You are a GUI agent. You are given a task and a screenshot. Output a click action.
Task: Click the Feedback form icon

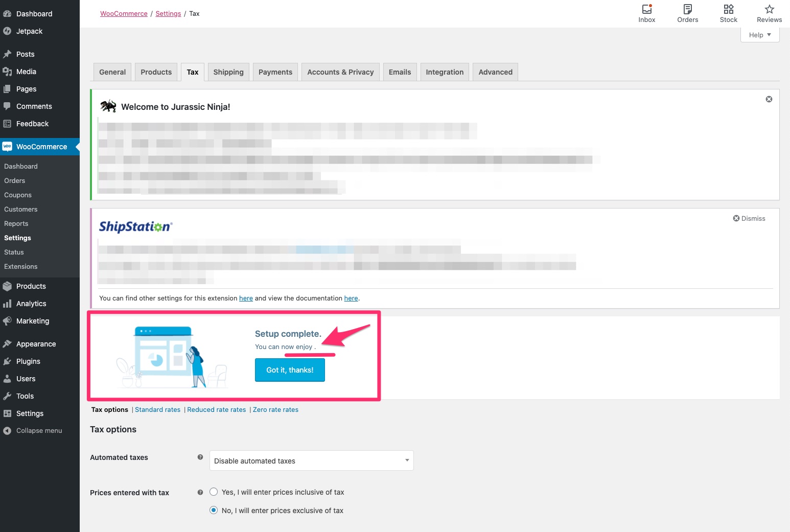[x=7, y=124]
